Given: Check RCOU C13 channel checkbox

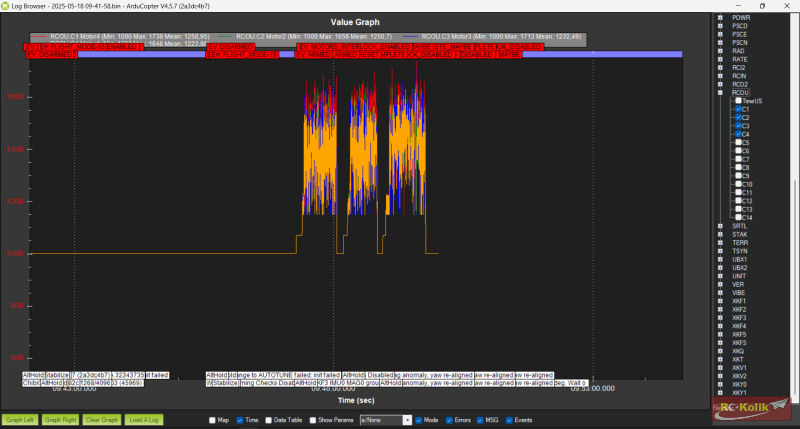Looking at the screenshot, I should [738, 209].
